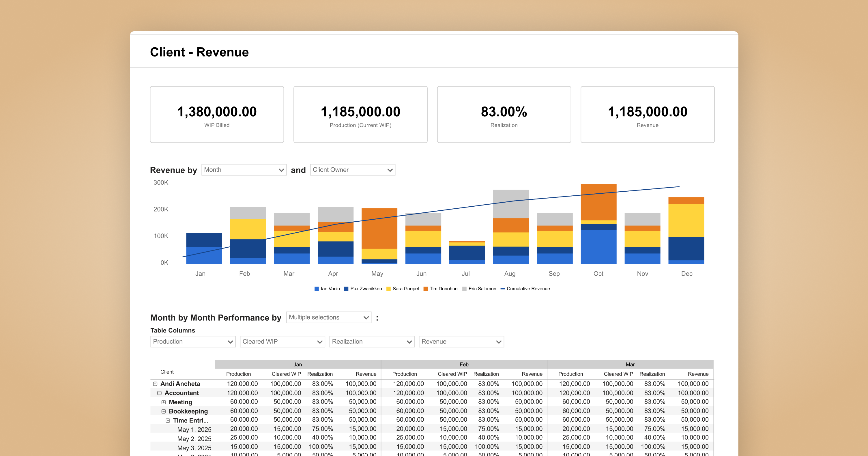Image resolution: width=868 pixels, height=456 pixels.
Task: Select the Realization summary card
Action: 504,115
